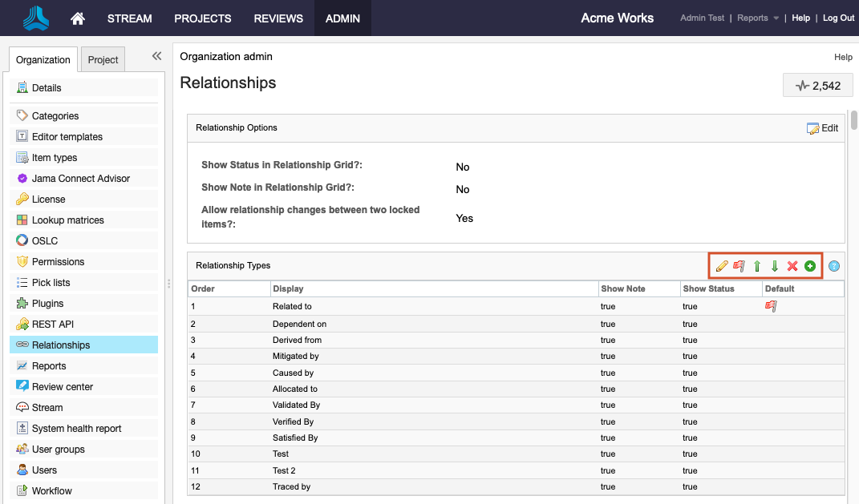Move relationship type down with green arrow
The height and width of the screenshot is (504, 859).
[x=775, y=266]
